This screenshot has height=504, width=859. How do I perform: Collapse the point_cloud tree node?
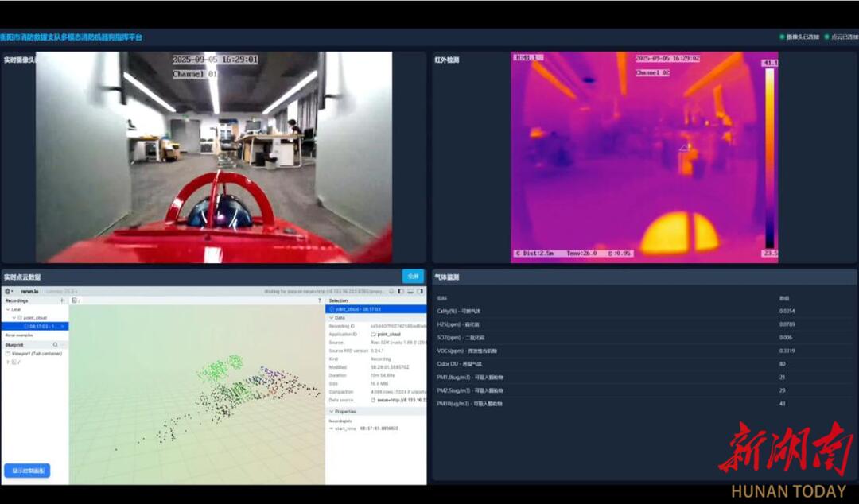(14, 317)
